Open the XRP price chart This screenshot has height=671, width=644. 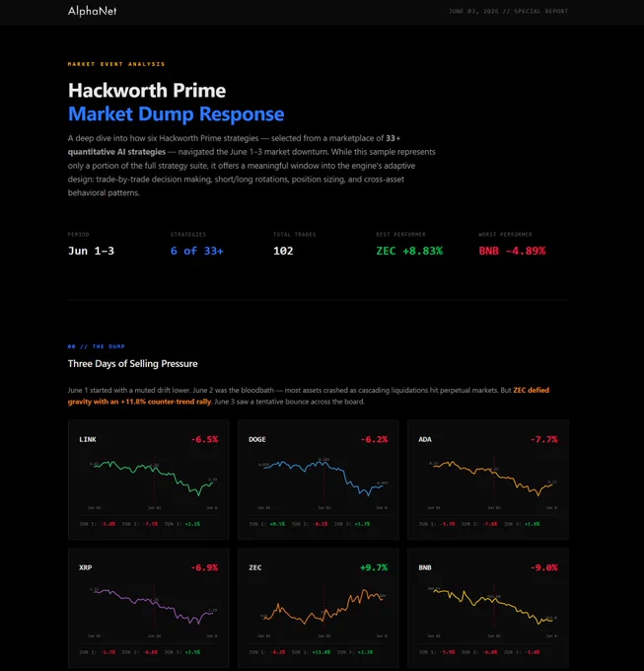(154, 611)
